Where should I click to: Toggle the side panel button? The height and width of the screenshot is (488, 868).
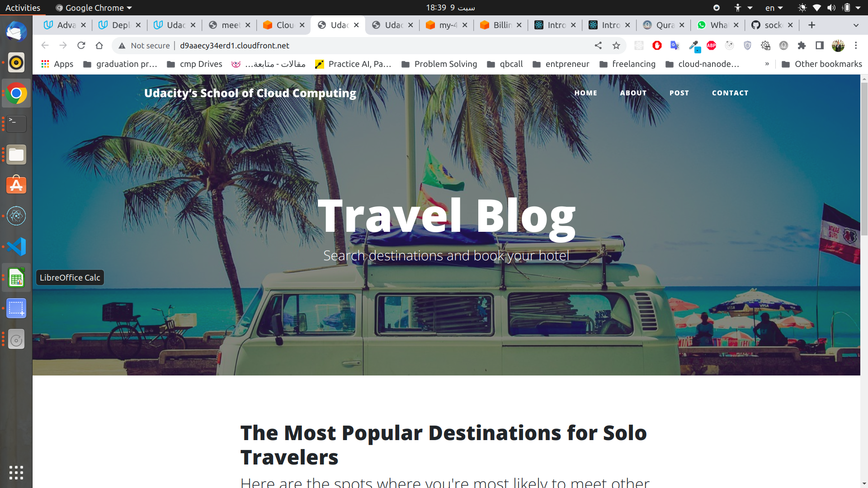point(820,45)
